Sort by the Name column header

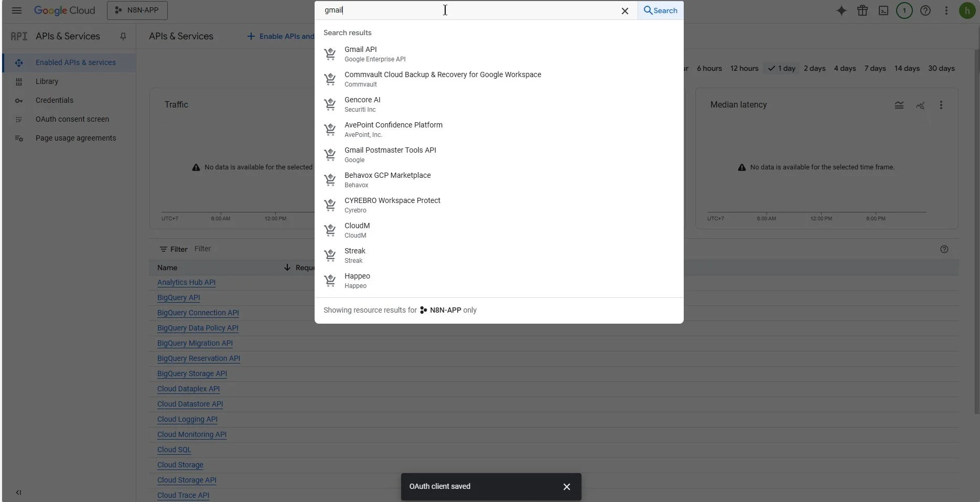point(167,268)
